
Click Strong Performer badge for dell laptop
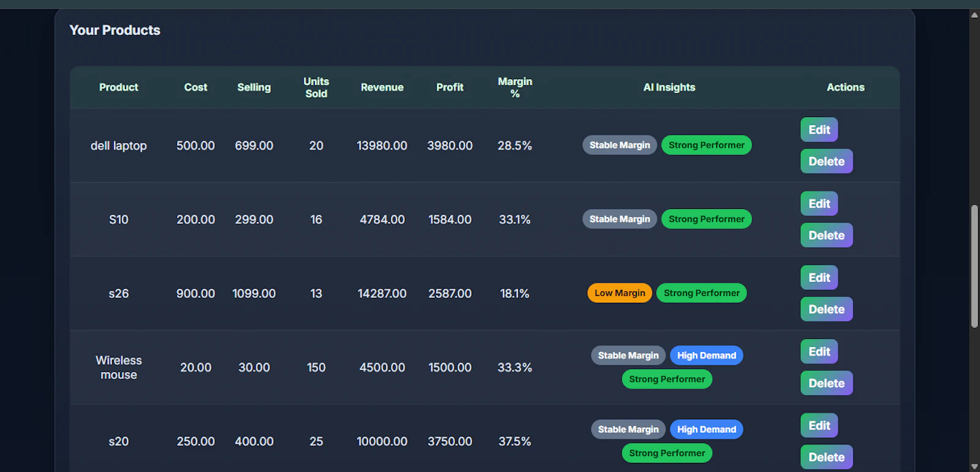tap(707, 145)
